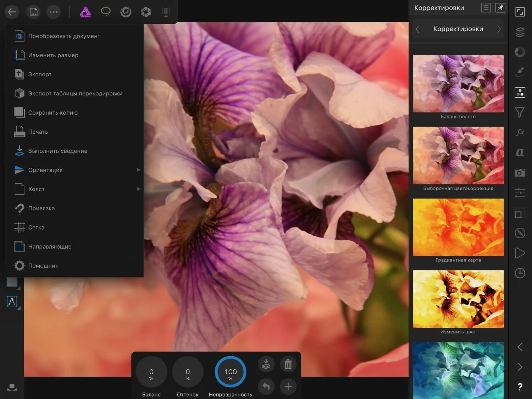
Task: Open the Navigator compass icon
Action: click(520, 233)
